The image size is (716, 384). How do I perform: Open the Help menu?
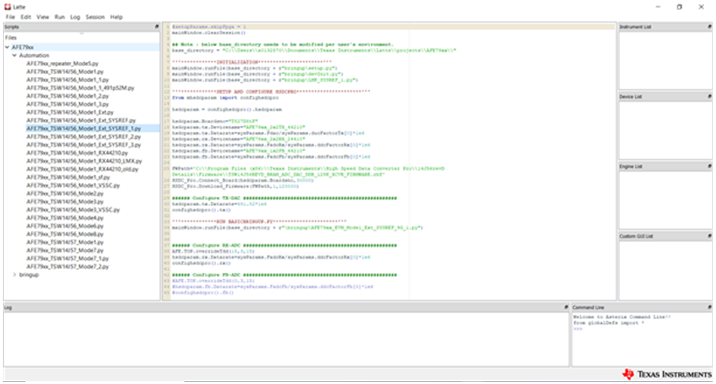click(116, 17)
